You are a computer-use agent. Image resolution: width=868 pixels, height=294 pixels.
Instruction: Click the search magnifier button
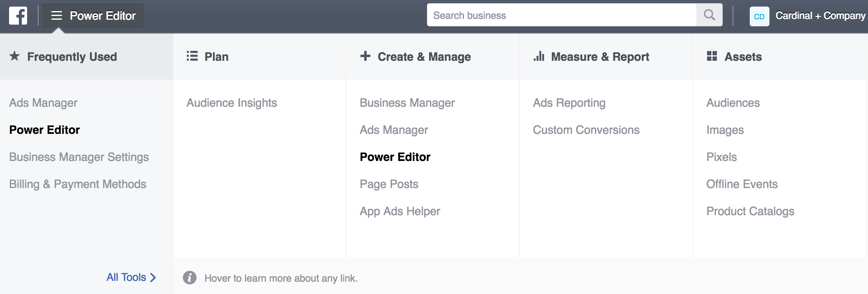coord(709,15)
